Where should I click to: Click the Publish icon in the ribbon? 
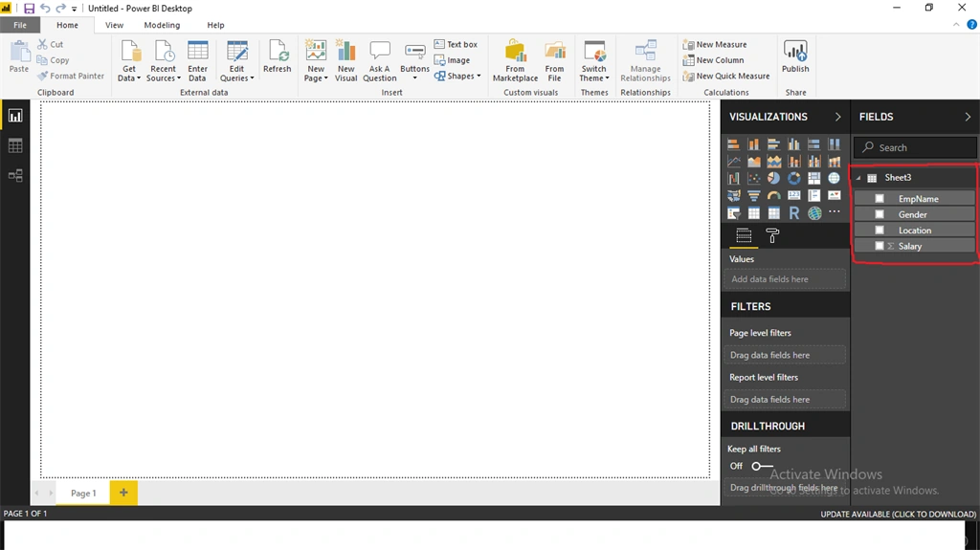point(795,56)
